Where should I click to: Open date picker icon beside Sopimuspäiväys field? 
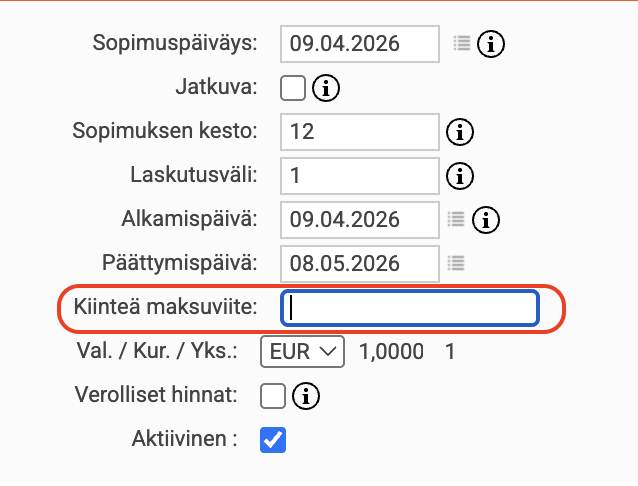[460, 43]
